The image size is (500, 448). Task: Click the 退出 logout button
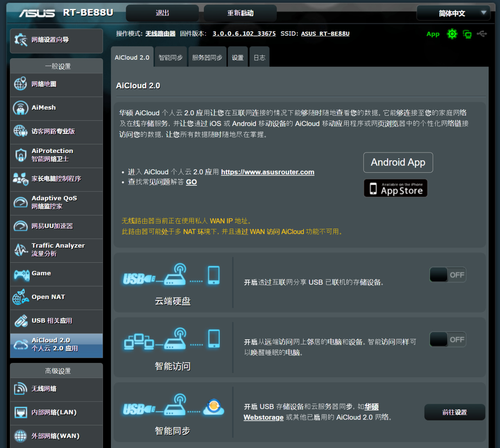[162, 13]
